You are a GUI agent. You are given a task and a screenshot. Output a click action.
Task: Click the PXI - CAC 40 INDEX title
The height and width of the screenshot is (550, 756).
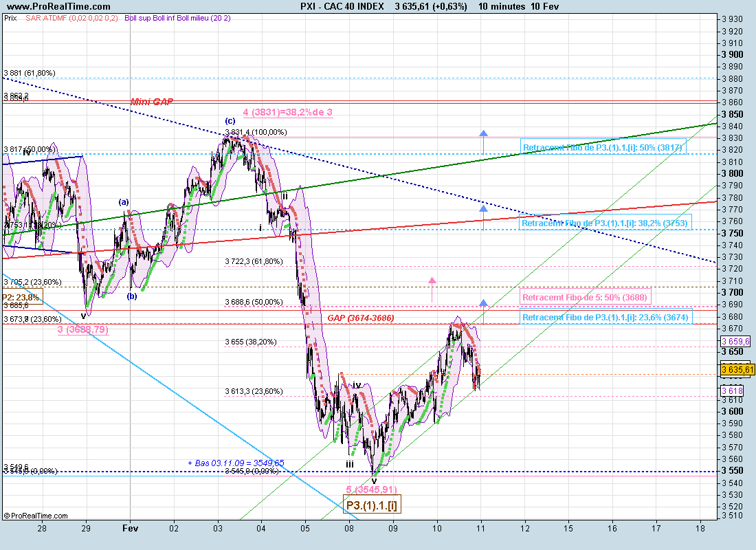pos(342,6)
